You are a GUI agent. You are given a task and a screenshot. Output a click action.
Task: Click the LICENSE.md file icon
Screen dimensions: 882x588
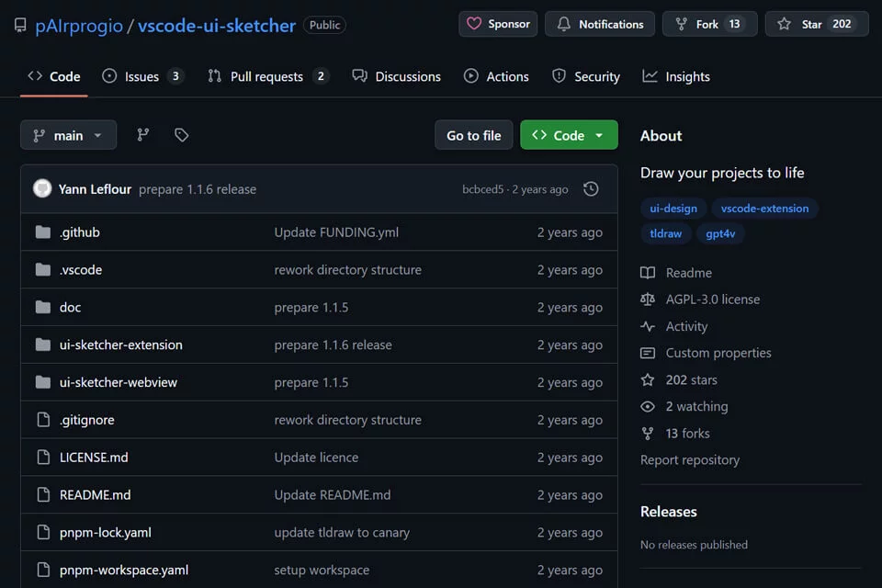click(x=43, y=457)
